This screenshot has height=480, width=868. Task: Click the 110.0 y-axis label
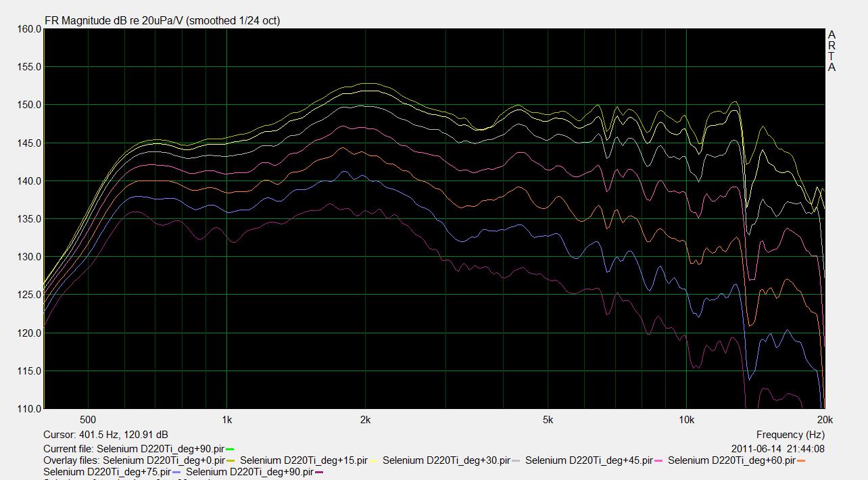click(28, 409)
